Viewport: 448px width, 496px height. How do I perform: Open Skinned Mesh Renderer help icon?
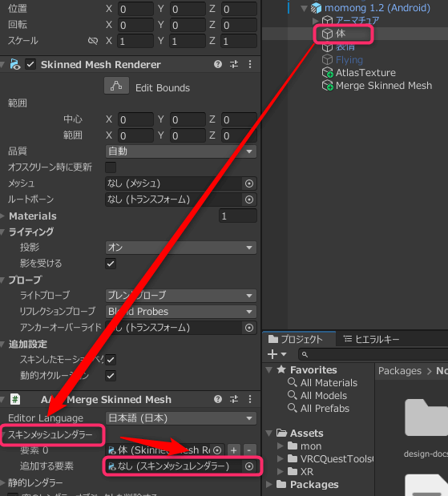click(218, 64)
